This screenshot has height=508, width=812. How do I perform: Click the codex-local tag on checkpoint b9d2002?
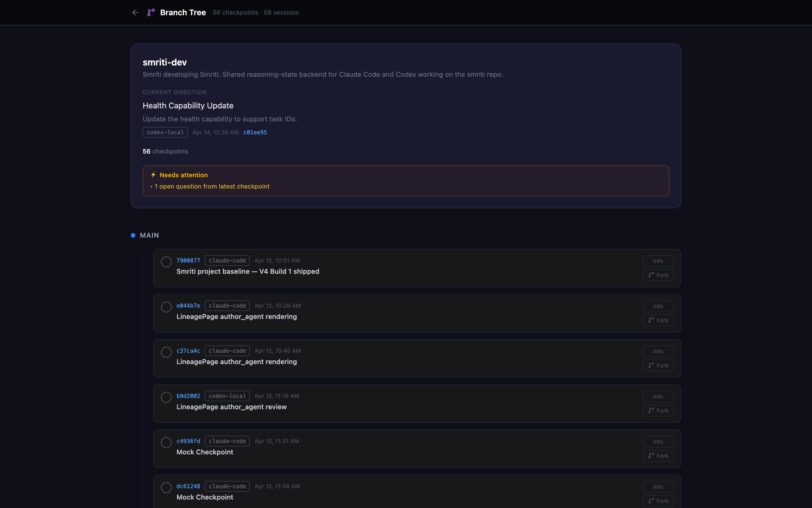coord(227,396)
